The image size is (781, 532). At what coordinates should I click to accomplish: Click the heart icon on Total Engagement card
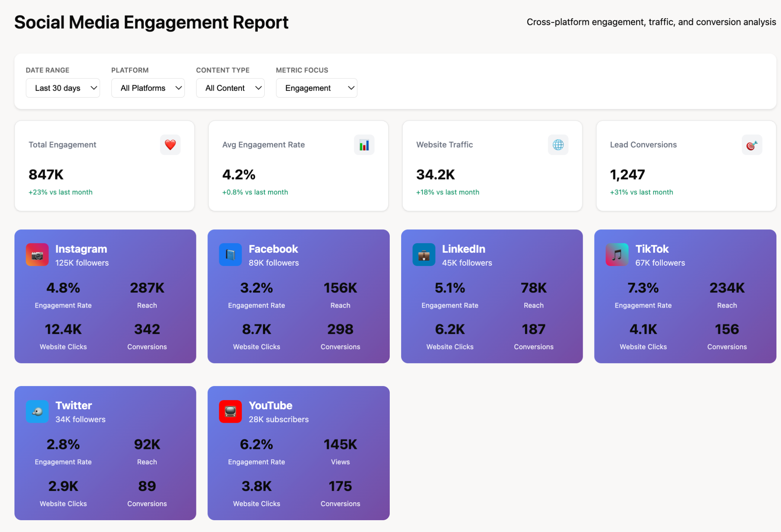[170, 145]
